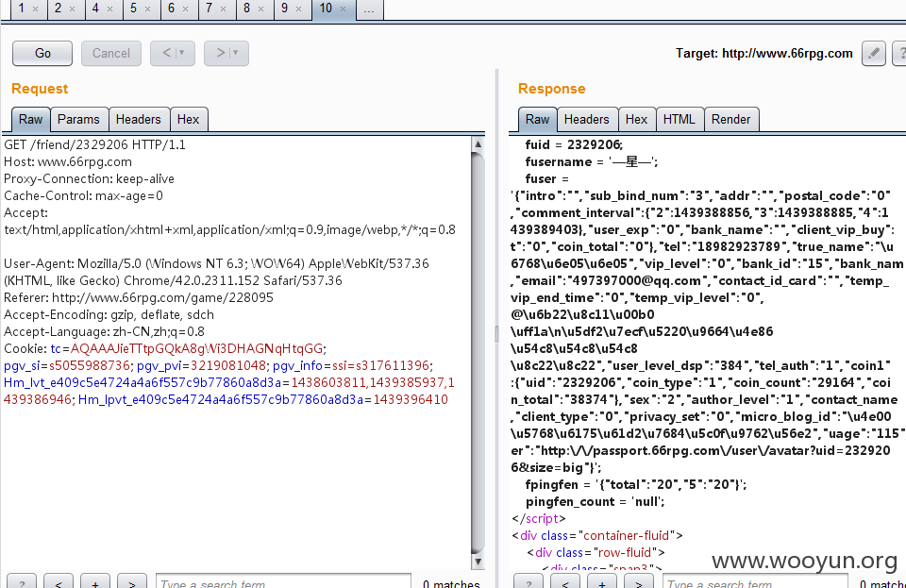This screenshot has height=588, width=906.
Task: Close Repeater tab 9
Action: click(x=299, y=9)
